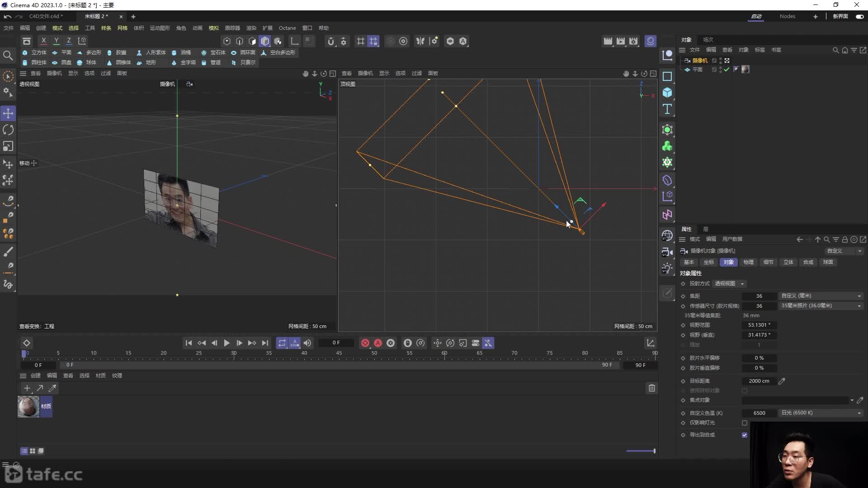868x488 pixels.
Task: Add a 立方体 cube primitive
Action: coord(34,52)
